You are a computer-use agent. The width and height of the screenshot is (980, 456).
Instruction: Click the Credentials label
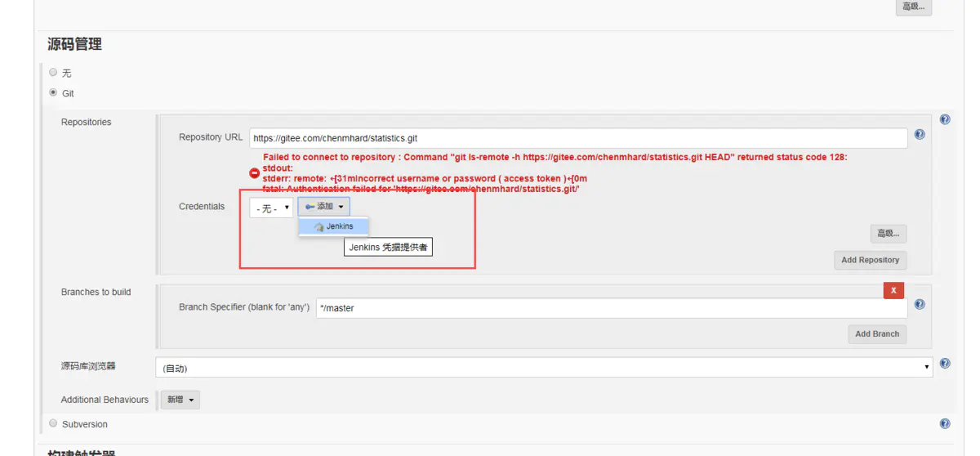(202, 206)
